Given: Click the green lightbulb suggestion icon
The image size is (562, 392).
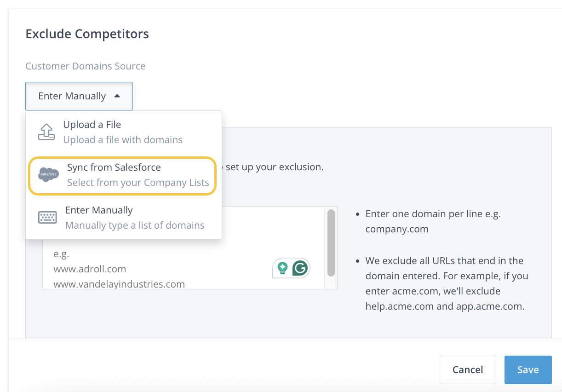Looking at the screenshot, I should coord(282,268).
